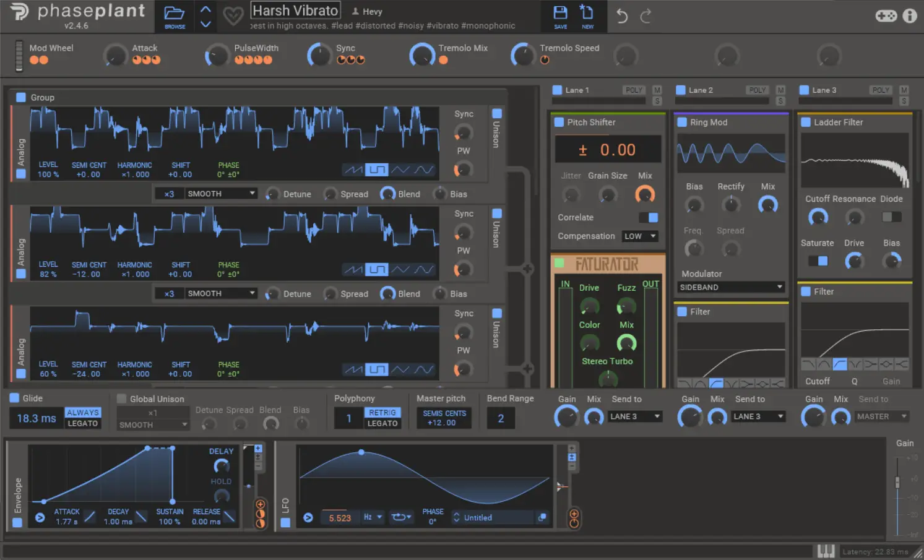Screen dimensions: 924x560
Task: Select LEGATO glide mode
Action: point(83,423)
